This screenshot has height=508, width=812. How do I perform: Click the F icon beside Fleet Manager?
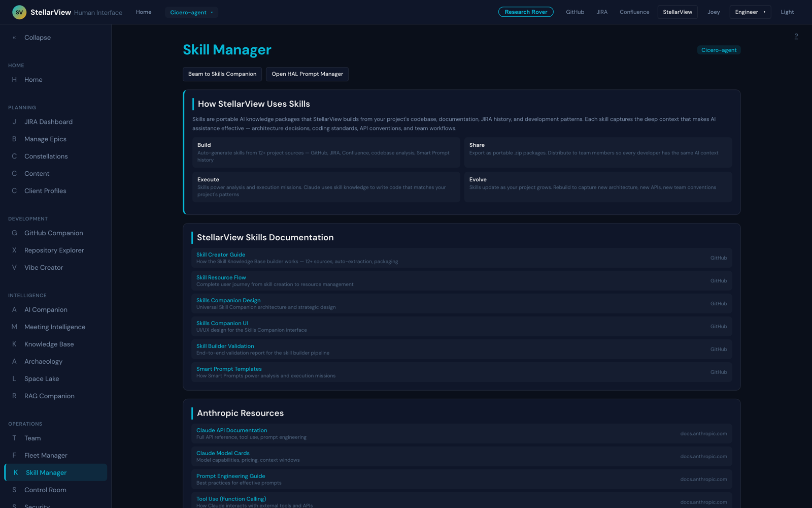pos(14,456)
